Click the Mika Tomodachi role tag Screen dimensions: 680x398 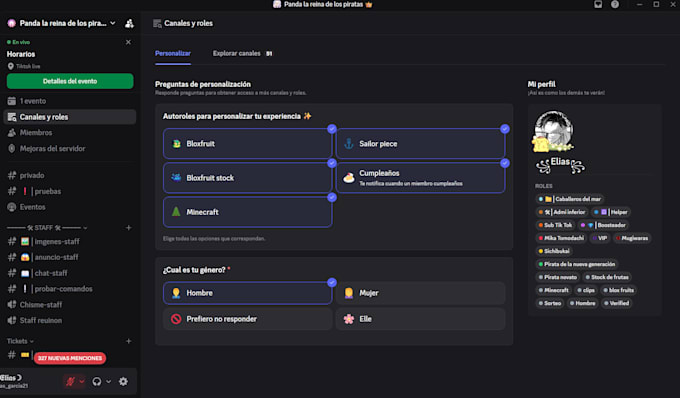point(561,238)
